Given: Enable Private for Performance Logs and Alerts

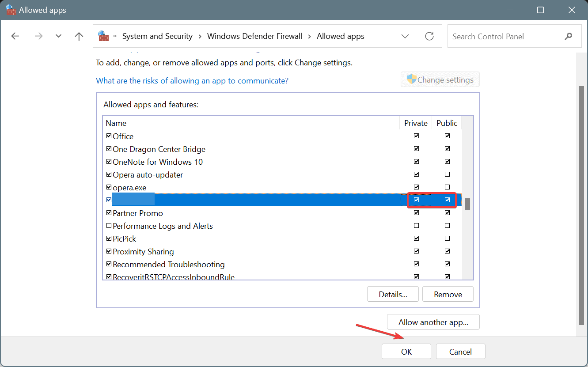Looking at the screenshot, I should 416,226.
